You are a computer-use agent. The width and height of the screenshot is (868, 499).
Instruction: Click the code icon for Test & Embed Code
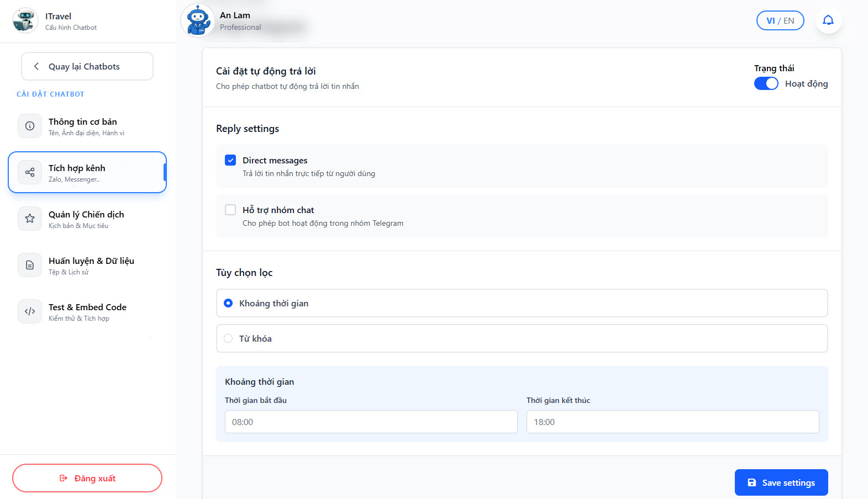(x=30, y=311)
